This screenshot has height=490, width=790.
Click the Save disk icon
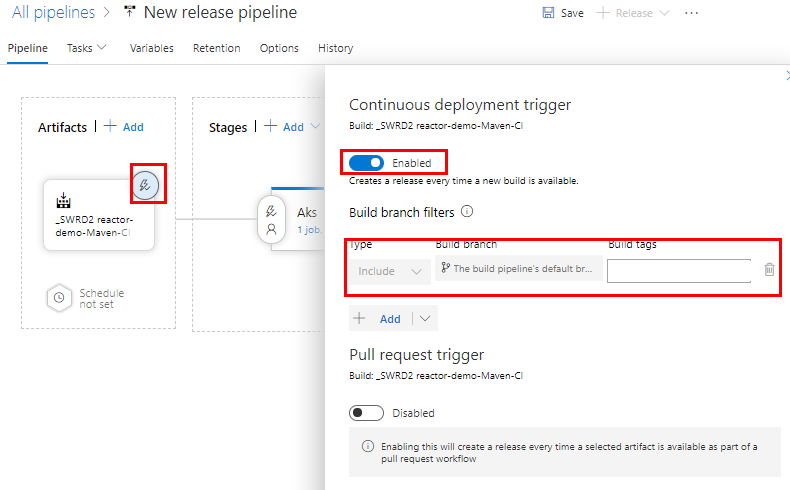[x=548, y=13]
